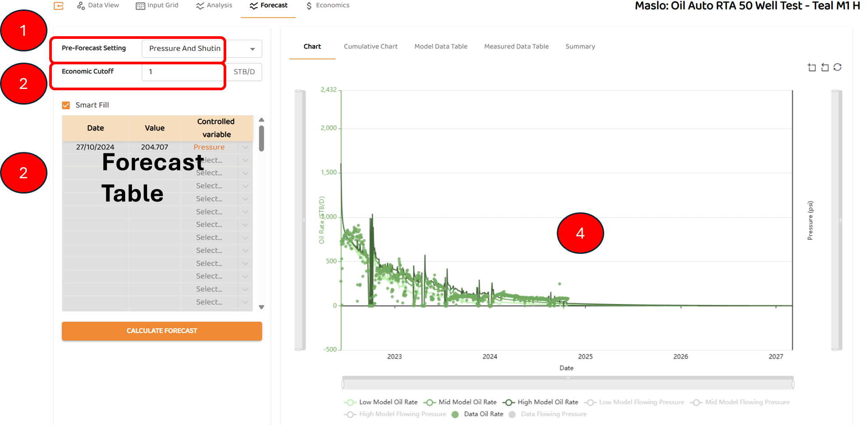Open the second row's Select... dropdown
868x425 pixels.
(x=245, y=160)
